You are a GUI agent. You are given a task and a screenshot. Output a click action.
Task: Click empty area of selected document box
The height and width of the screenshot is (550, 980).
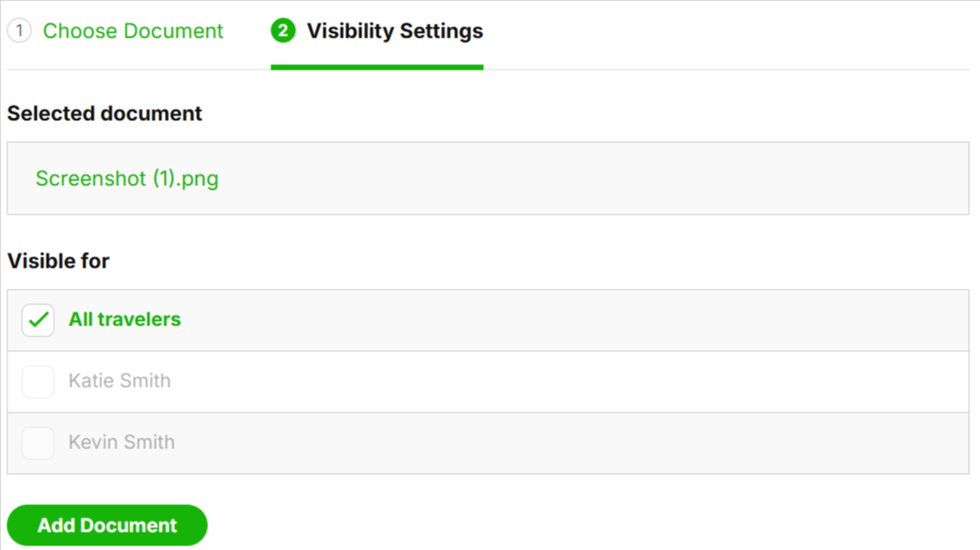[596, 179]
